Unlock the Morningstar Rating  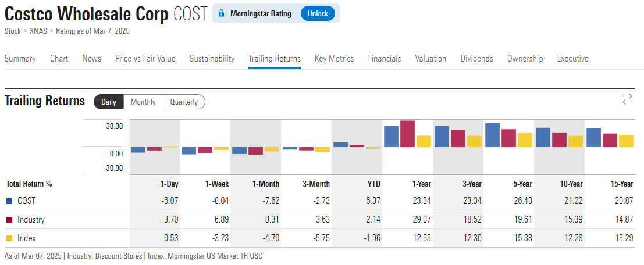(x=318, y=13)
